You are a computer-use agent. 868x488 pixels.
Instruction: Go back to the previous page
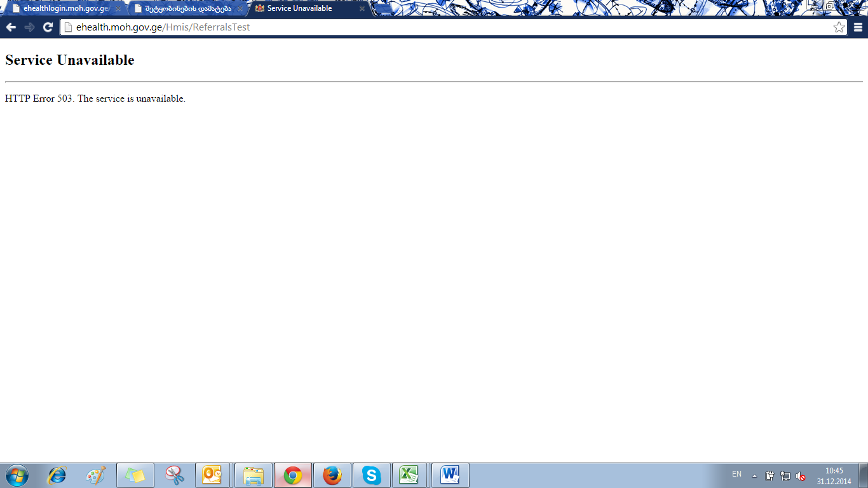11,27
